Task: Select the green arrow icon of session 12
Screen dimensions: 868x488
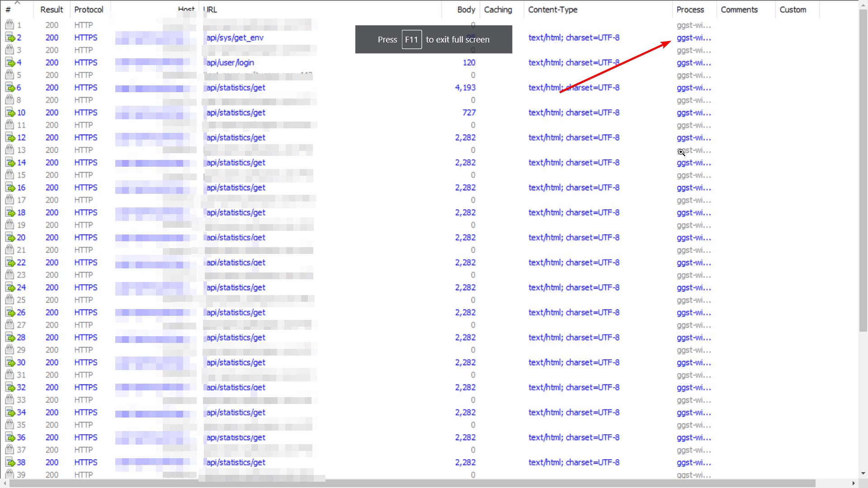Action: [10, 137]
